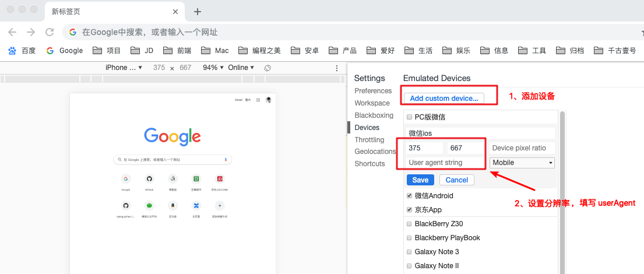Check the BlackBerry Z30 device
The width and height of the screenshot is (644, 274).
[409, 224]
